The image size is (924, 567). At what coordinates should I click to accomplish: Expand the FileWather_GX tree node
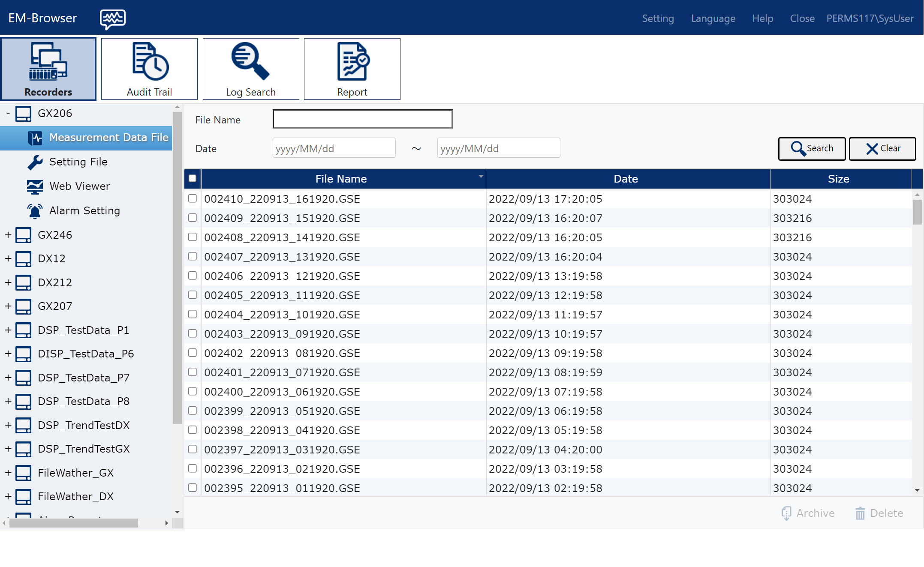tap(8, 473)
